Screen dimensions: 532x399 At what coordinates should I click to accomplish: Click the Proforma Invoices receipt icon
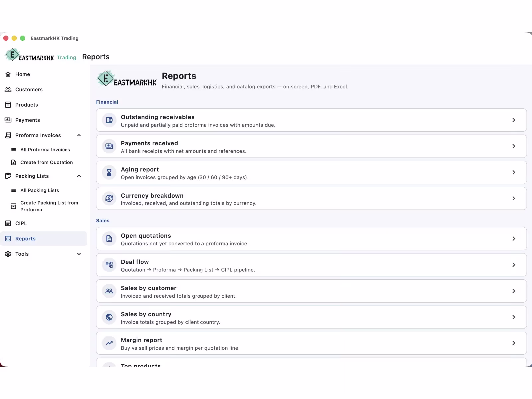coord(8,135)
